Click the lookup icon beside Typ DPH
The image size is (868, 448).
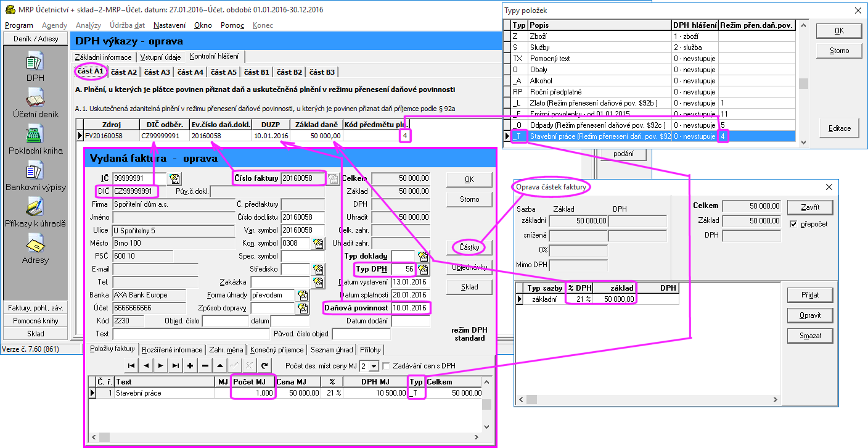pyautogui.click(x=423, y=269)
